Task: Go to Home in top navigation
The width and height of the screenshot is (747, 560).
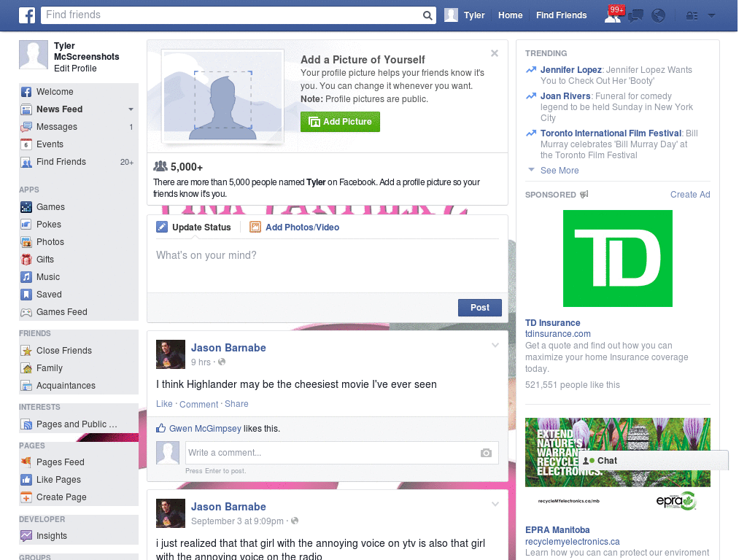Action: click(510, 15)
